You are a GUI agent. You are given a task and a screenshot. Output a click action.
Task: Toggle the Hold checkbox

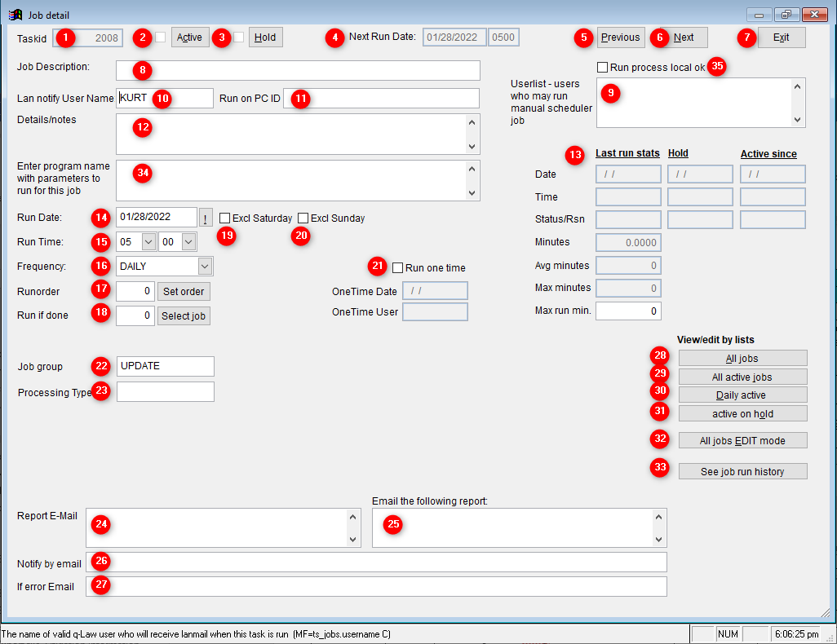pyautogui.click(x=238, y=37)
